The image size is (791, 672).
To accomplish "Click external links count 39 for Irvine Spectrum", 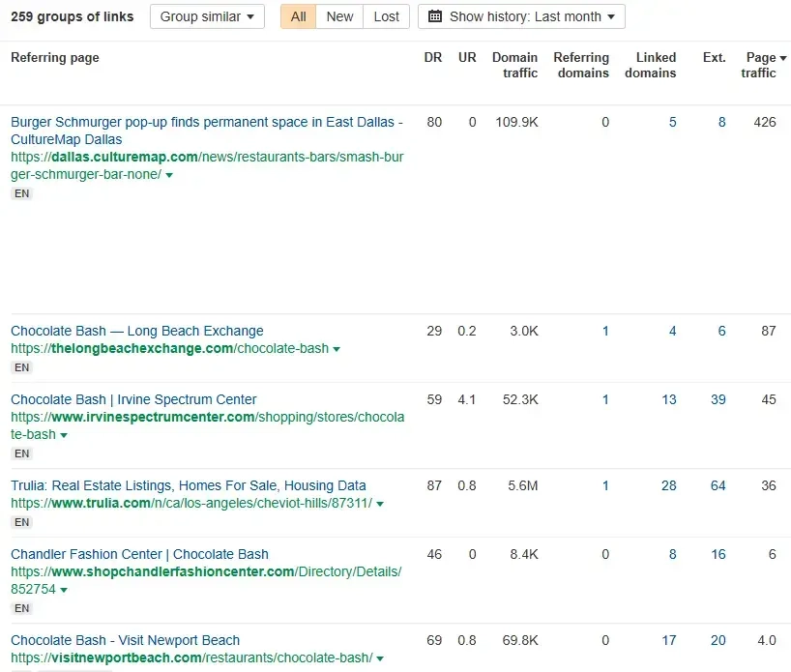I will [x=718, y=399].
